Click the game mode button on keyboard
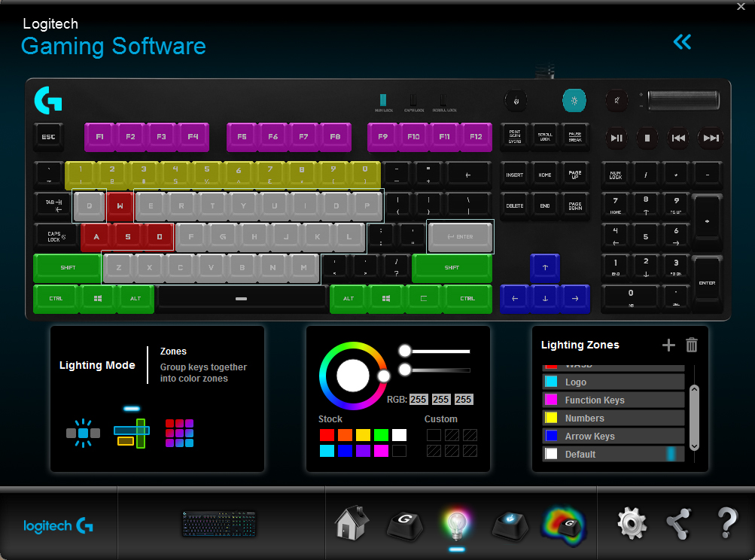This screenshot has height=560, width=755. [x=516, y=101]
